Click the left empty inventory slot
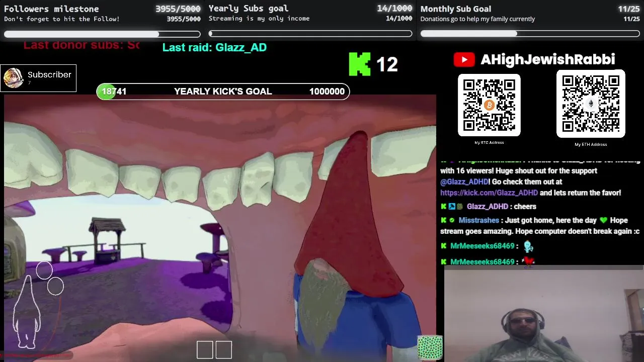644x362 pixels. pos(205,350)
